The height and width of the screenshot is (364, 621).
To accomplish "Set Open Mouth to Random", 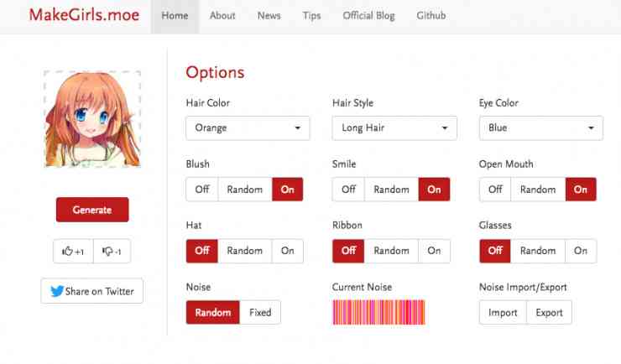I will coord(538,190).
